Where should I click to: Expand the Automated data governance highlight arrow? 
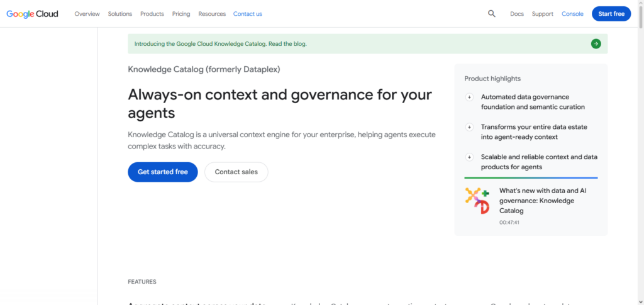tap(469, 97)
